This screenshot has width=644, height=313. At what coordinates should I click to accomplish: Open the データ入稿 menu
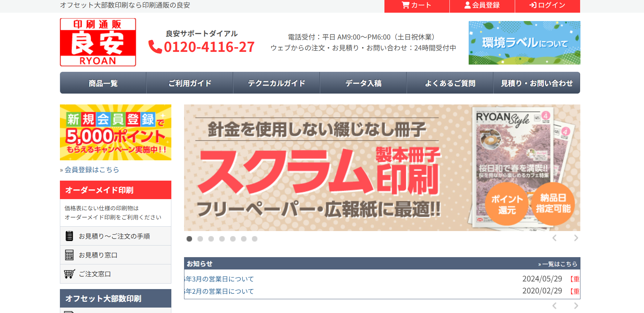click(x=363, y=83)
